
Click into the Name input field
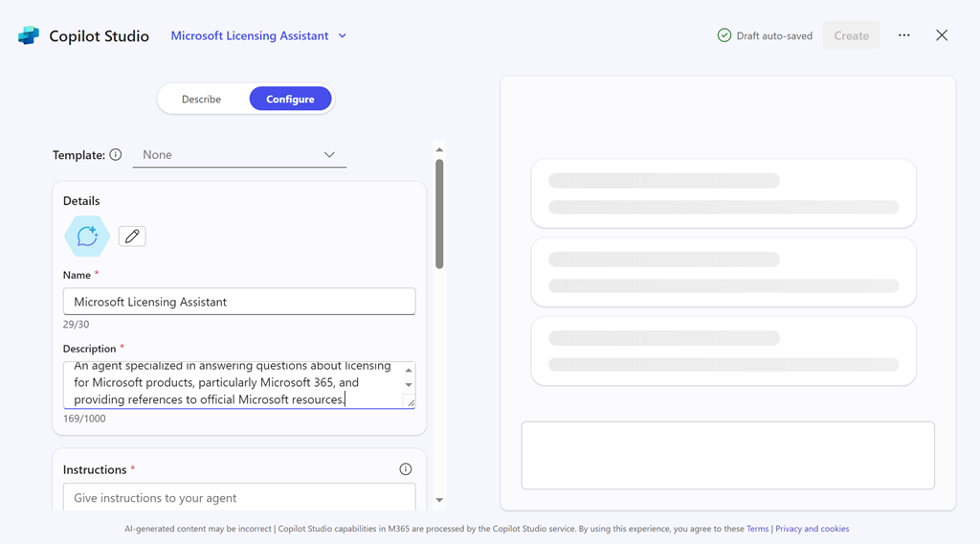coord(239,302)
